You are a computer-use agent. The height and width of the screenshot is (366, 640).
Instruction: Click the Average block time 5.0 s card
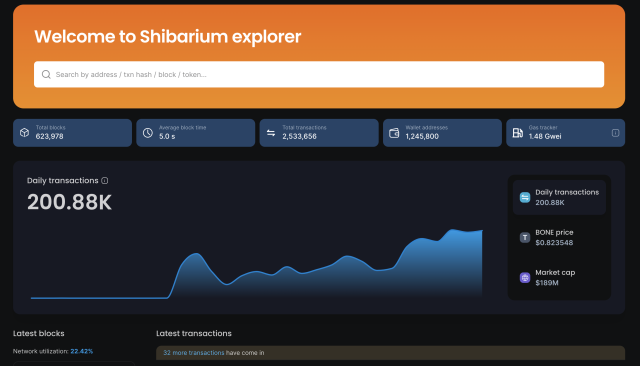196,133
